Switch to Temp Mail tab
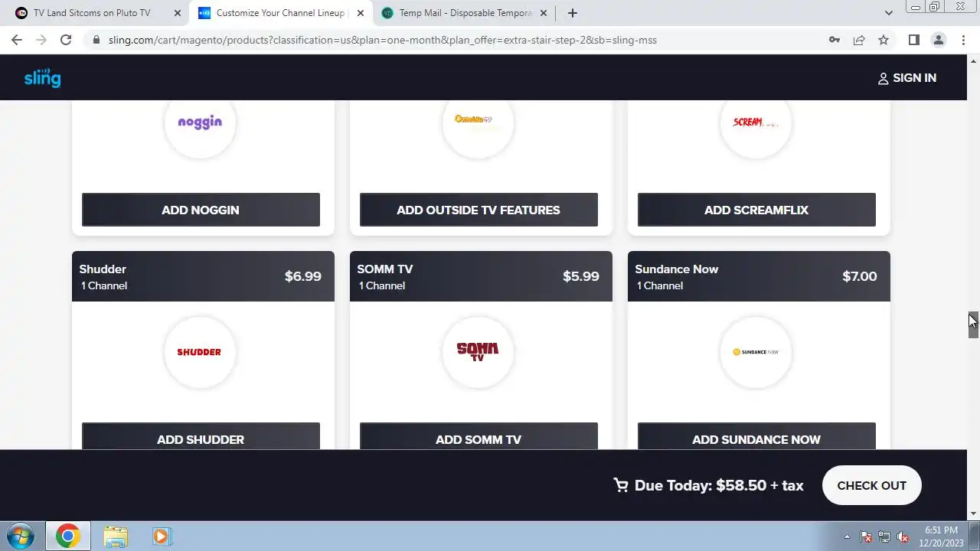Image resolution: width=980 pixels, height=551 pixels. [x=465, y=13]
